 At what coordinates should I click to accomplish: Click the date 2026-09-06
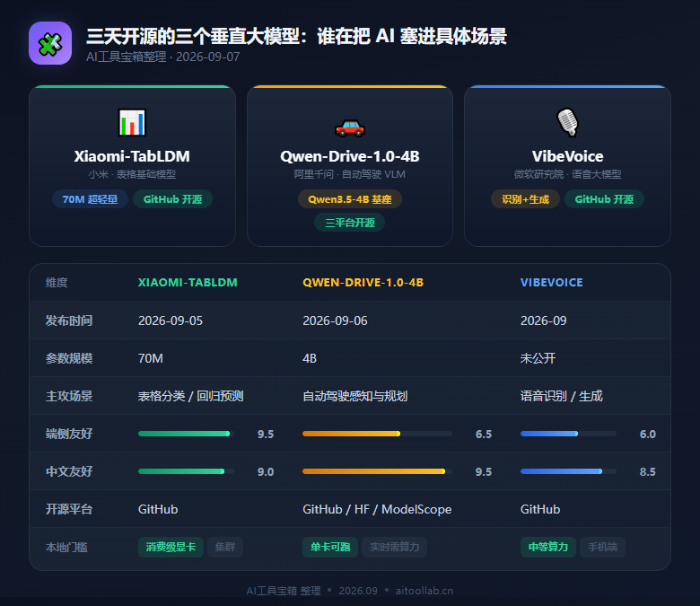click(335, 321)
